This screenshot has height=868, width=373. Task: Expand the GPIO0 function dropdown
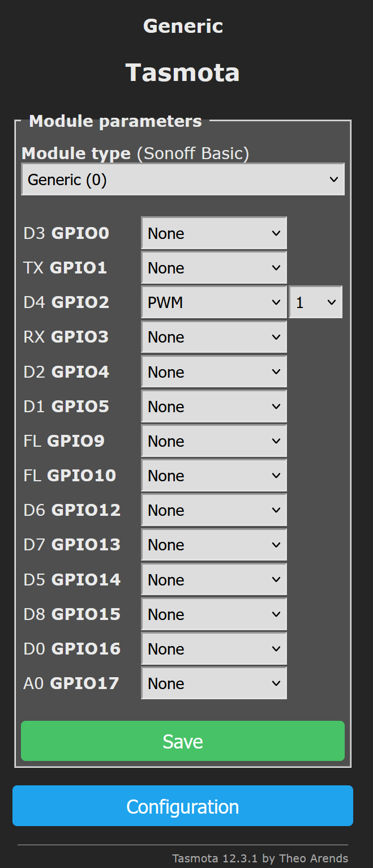(x=214, y=233)
